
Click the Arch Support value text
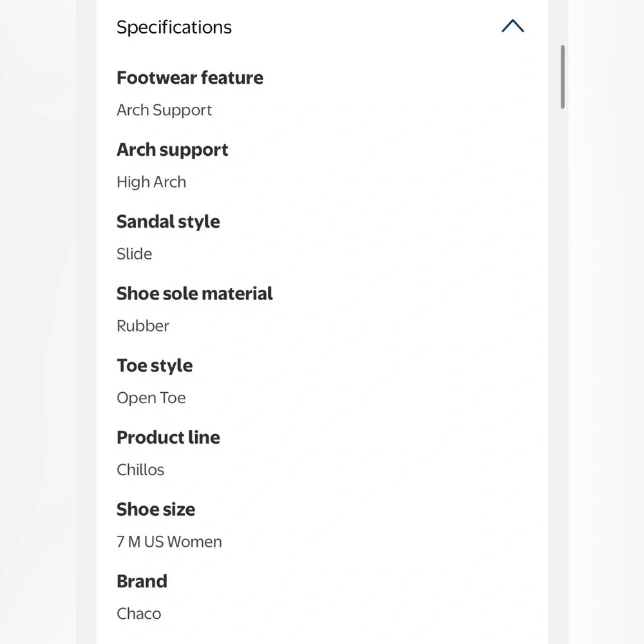[164, 111]
